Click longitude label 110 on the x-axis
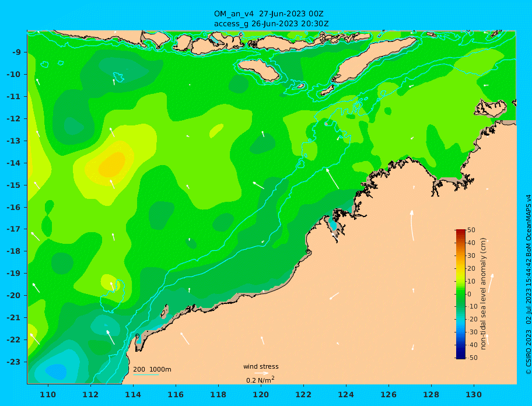This screenshot has height=406, width=532. [x=48, y=395]
